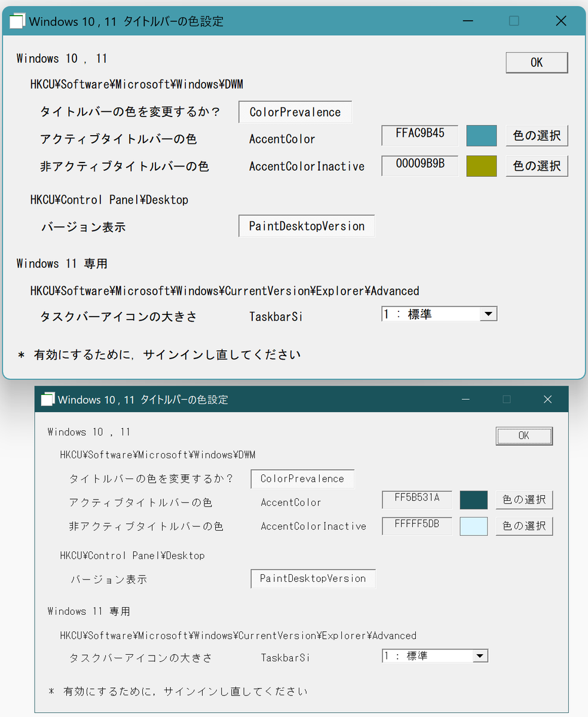Click タスクバーアイコンの大きさ label in dark-teal titled window
588x717 pixels.
click(140, 658)
